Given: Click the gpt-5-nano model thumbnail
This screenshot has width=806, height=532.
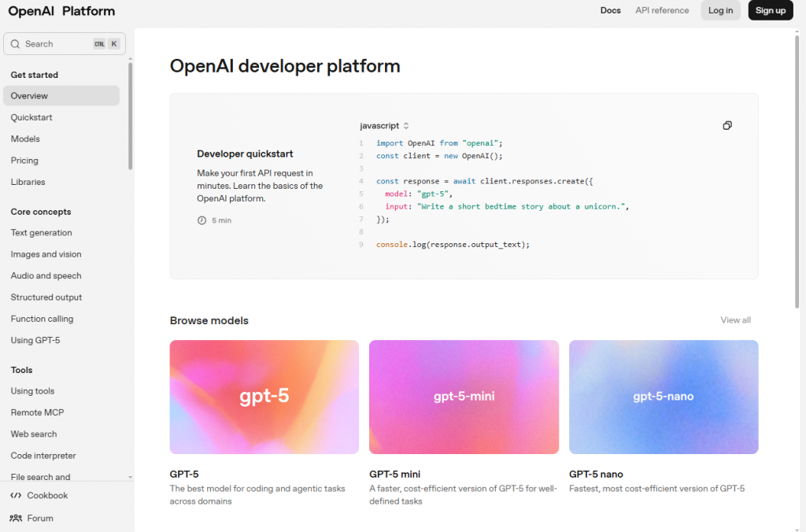Looking at the screenshot, I should [663, 397].
